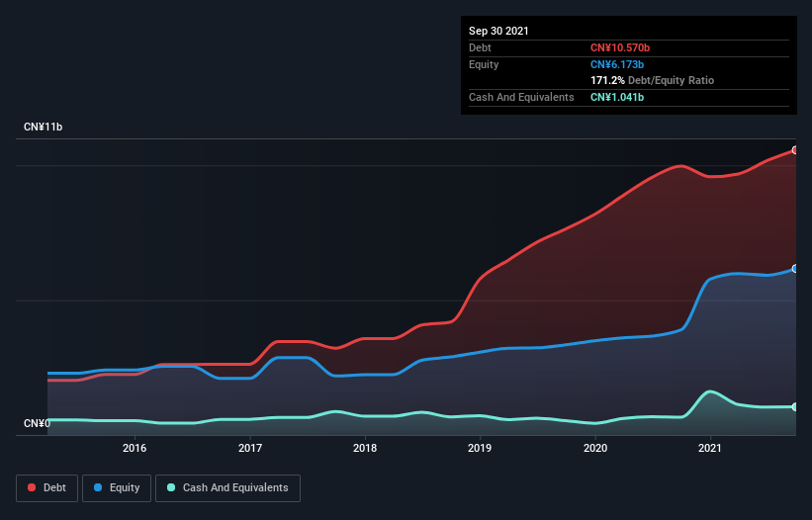Click the CN¥1.041b cash value
812x520 pixels.
tap(617, 97)
